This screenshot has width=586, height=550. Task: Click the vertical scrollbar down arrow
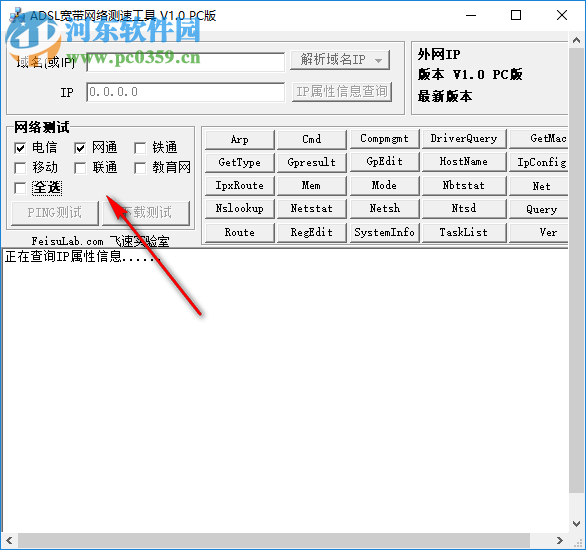(x=576, y=524)
